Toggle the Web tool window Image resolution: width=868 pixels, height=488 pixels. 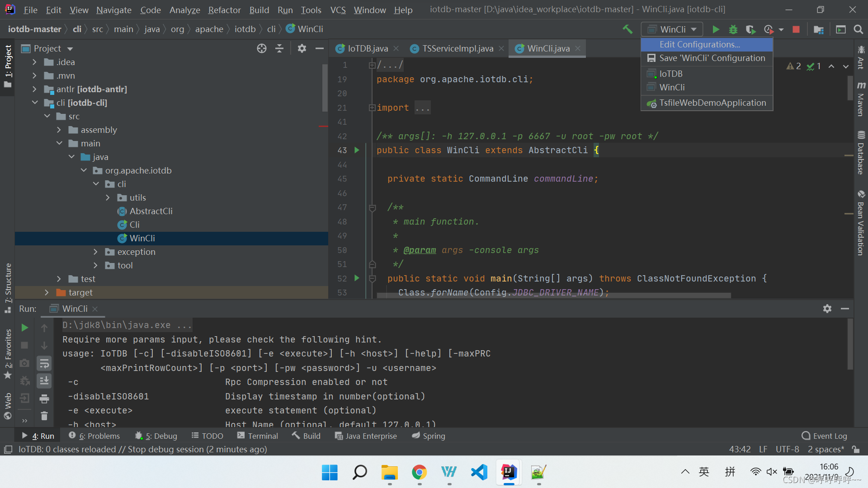(8, 406)
